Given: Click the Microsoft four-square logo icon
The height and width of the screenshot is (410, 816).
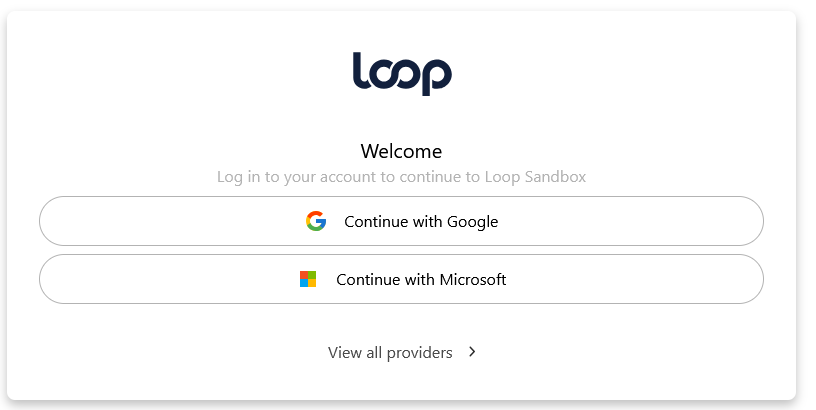Looking at the screenshot, I should (x=308, y=279).
